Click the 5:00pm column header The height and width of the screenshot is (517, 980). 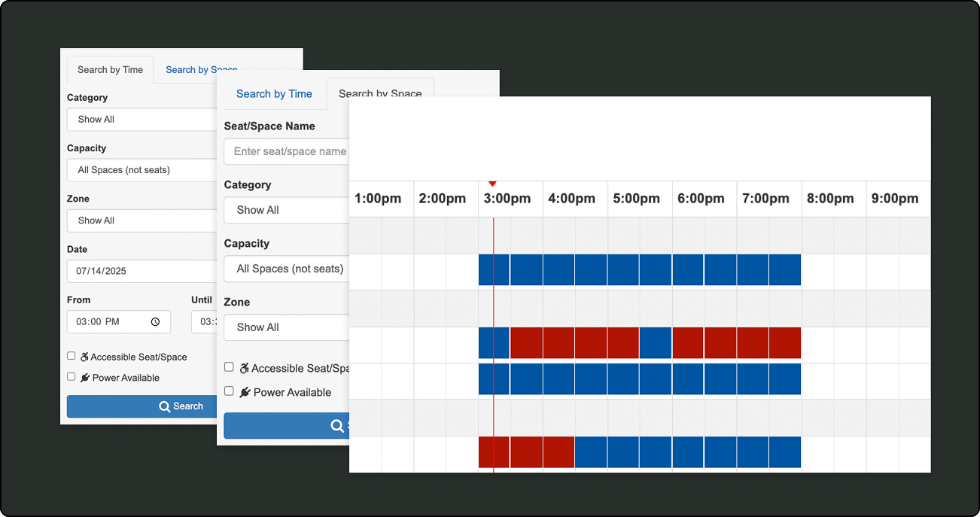click(640, 199)
